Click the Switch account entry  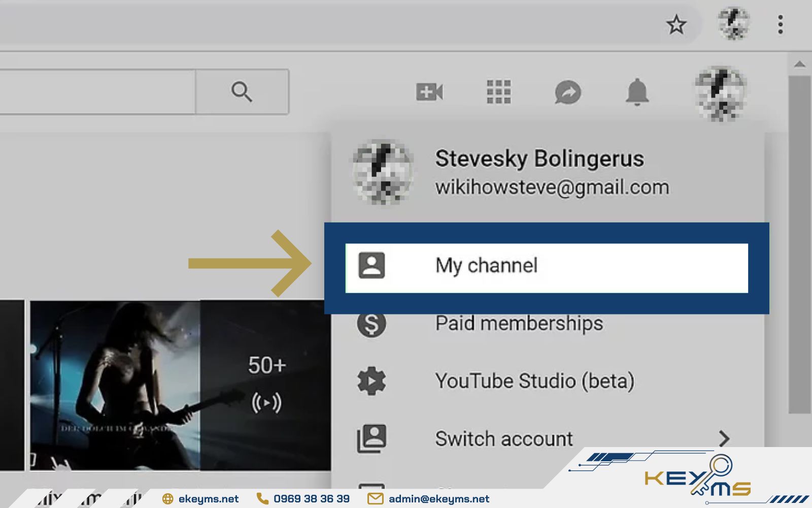click(x=503, y=439)
